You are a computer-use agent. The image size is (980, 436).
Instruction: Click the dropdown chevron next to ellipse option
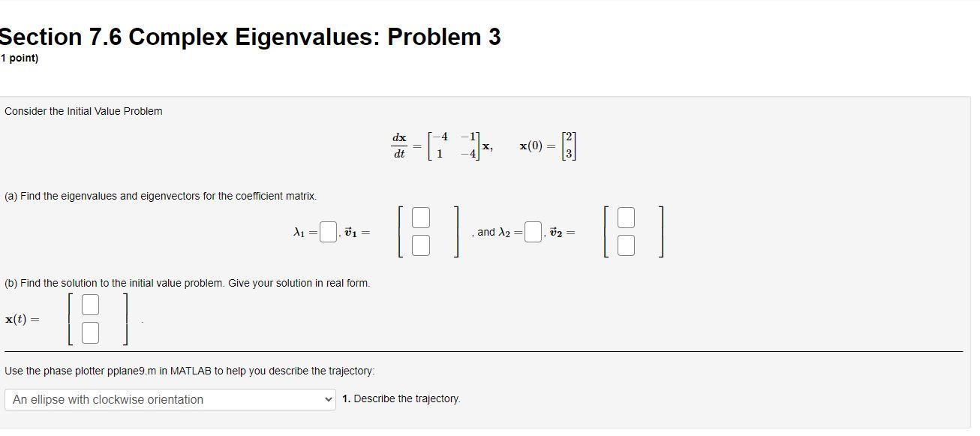(329, 399)
